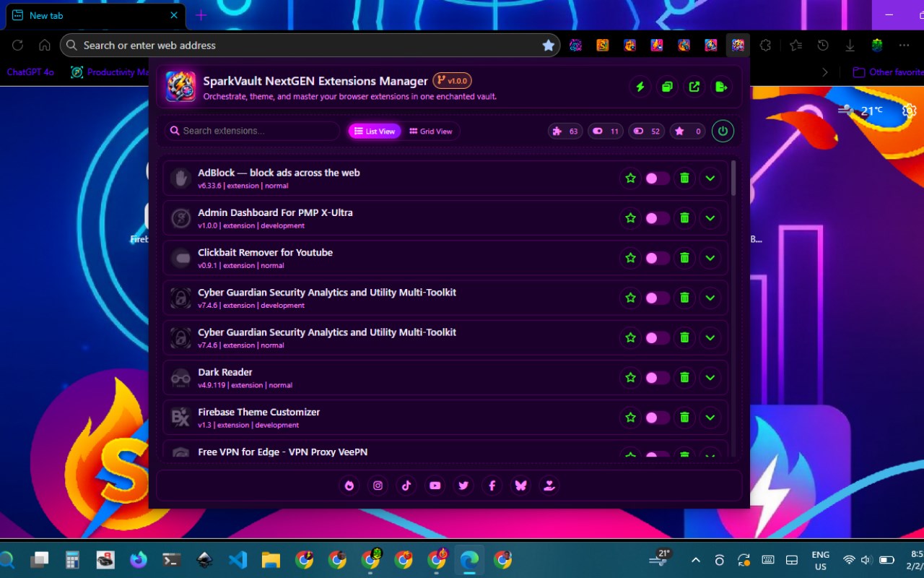Click the extensions list vertical scrollbar
924x578 pixels.
pyautogui.click(x=733, y=178)
